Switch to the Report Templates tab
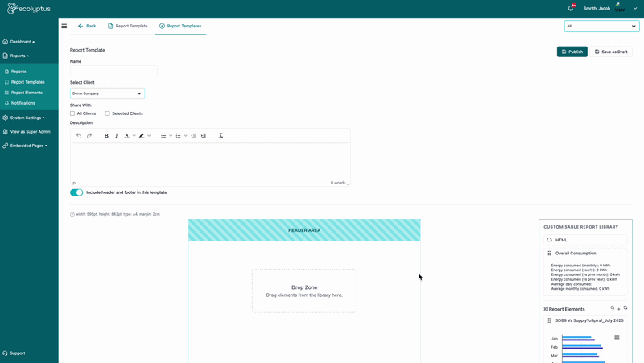Image resolution: width=644 pixels, height=363 pixels. tap(180, 26)
